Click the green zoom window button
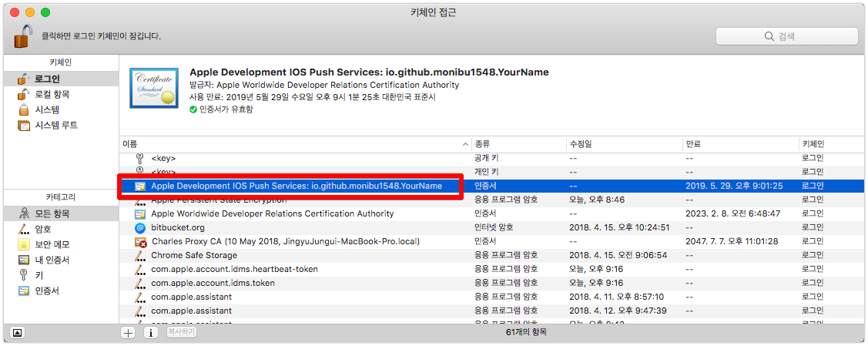The width and height of the screenshot is (868, 346). click(x=45, y=12)
